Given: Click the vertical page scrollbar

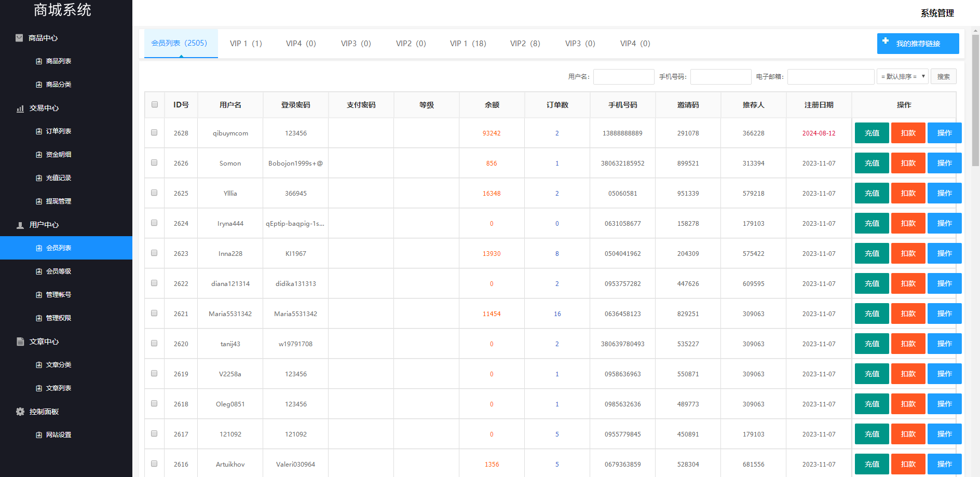Looking at the screenshot, I should [x=975, y=104].
